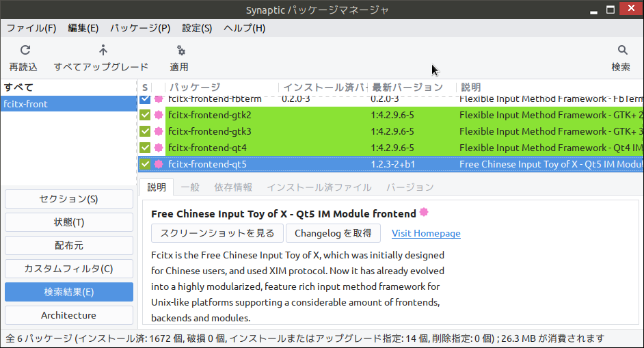The height and width of the screenshot is (348, 644).
Task: Toggle status checkbox for fcitx-frontend-qt5
Action: pos(145,164)
